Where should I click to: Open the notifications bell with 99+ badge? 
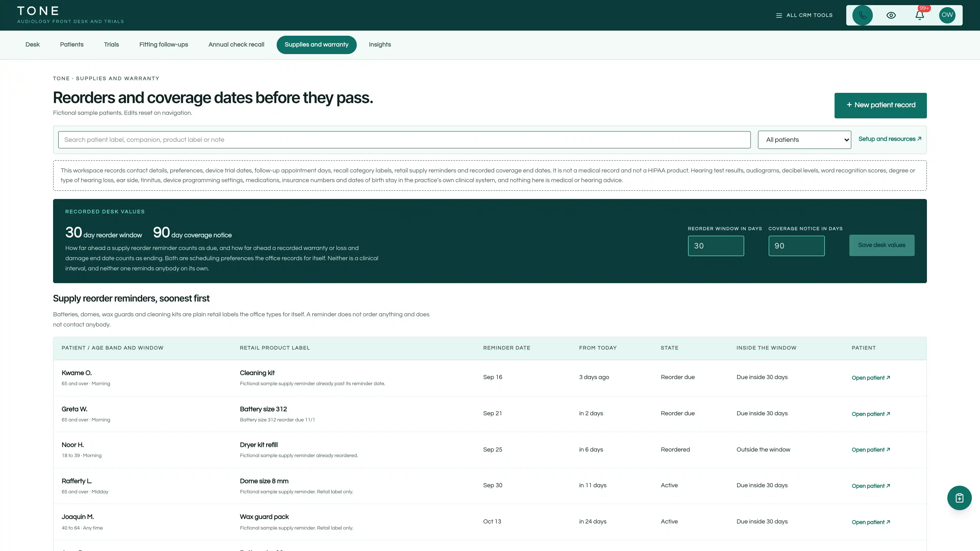[920, 15]
